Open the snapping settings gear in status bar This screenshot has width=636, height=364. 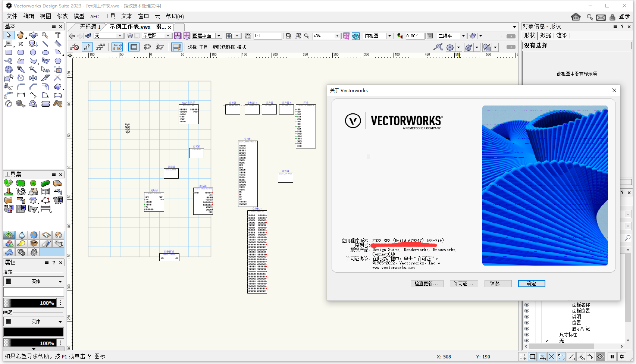[622, 357]
